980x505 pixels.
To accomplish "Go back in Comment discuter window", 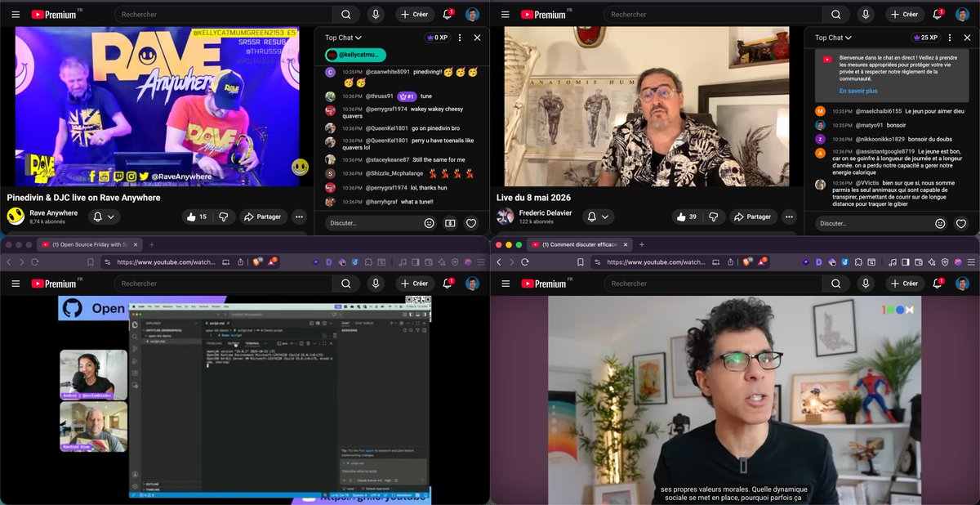I will [499, 262].
